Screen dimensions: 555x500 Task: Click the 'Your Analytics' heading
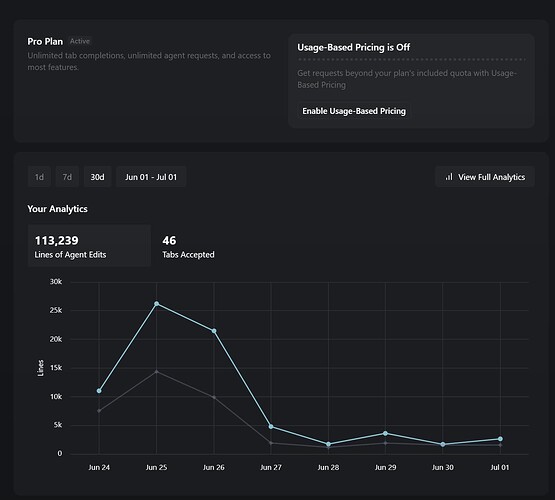(x=57, y=209)
